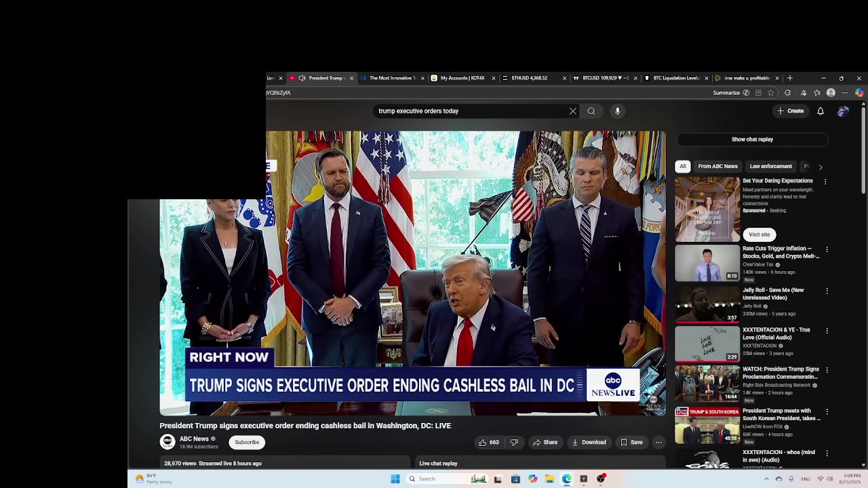Open options for Rate Cuts Trigger Inflation video
Screen dimensions: 868x488
click(x=827, y=249)
